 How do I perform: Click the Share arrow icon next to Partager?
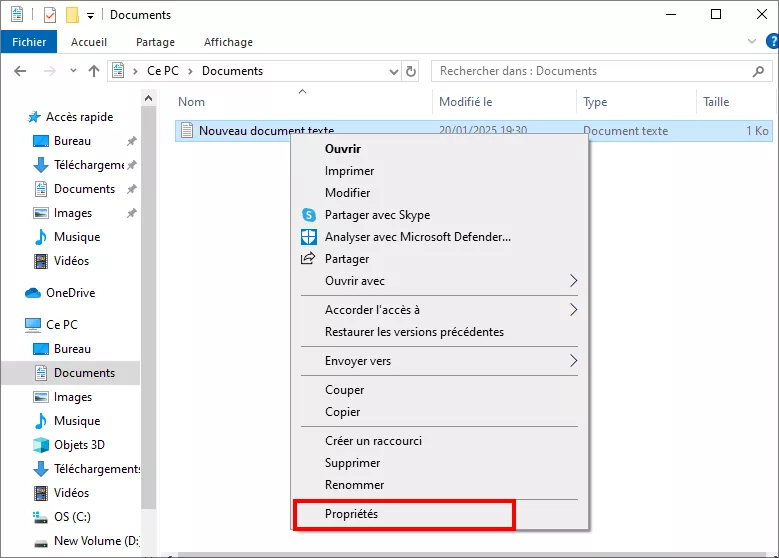point(308,258)
